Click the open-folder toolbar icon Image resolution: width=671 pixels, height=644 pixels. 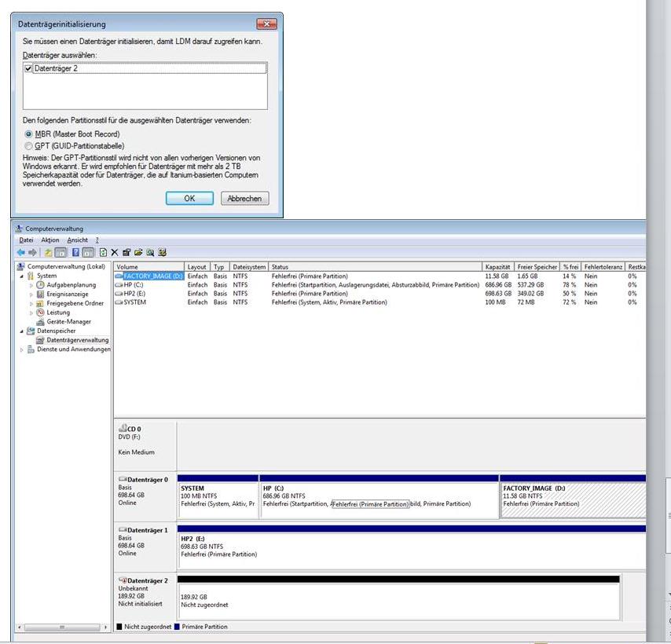[138, 253]
